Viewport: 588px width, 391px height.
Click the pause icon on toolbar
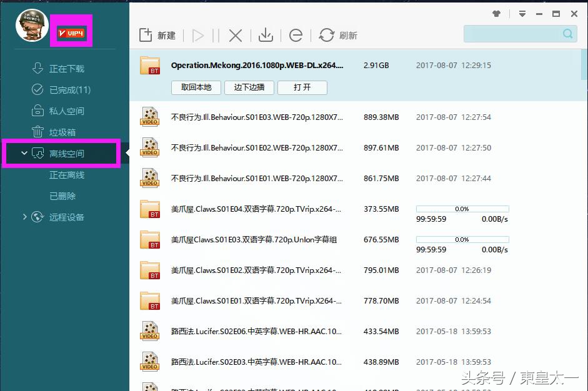coord(216,35)
